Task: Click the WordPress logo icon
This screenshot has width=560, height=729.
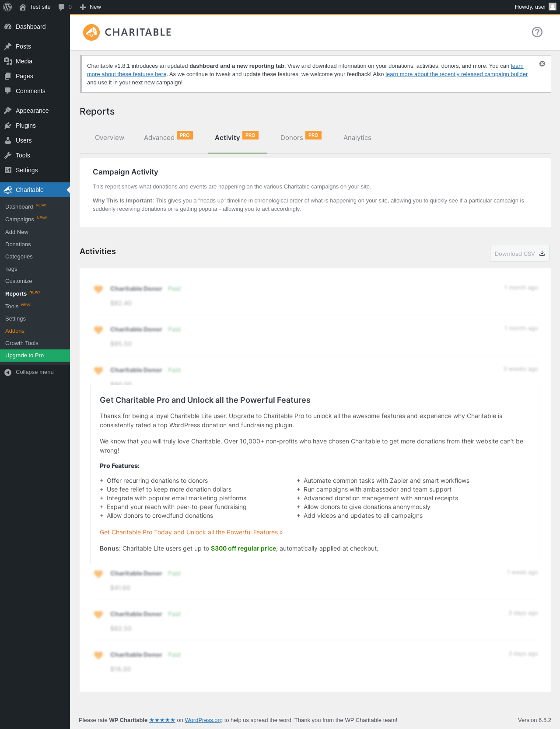Action: 7,7
